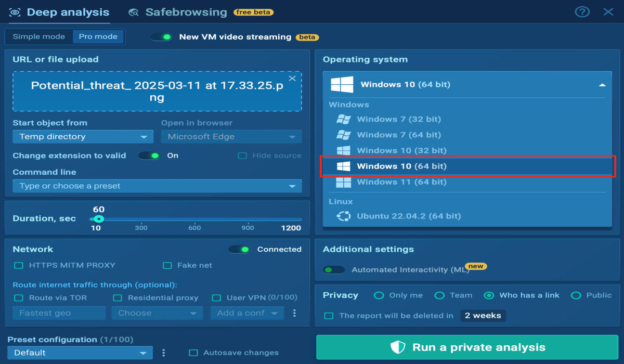Viewport: 624px width, 364px height.
Task: Click the Windows 11 logo icon
Action: click(x=344, y=181)
